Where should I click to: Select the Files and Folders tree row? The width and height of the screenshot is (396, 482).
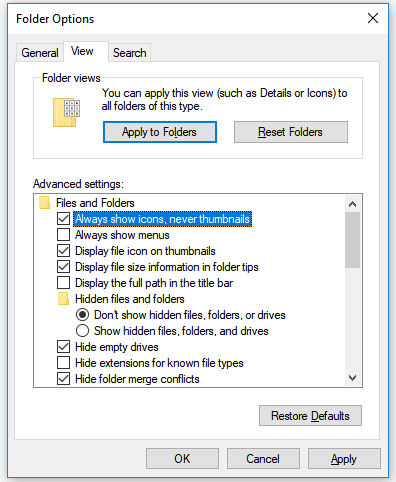[95, 203]
